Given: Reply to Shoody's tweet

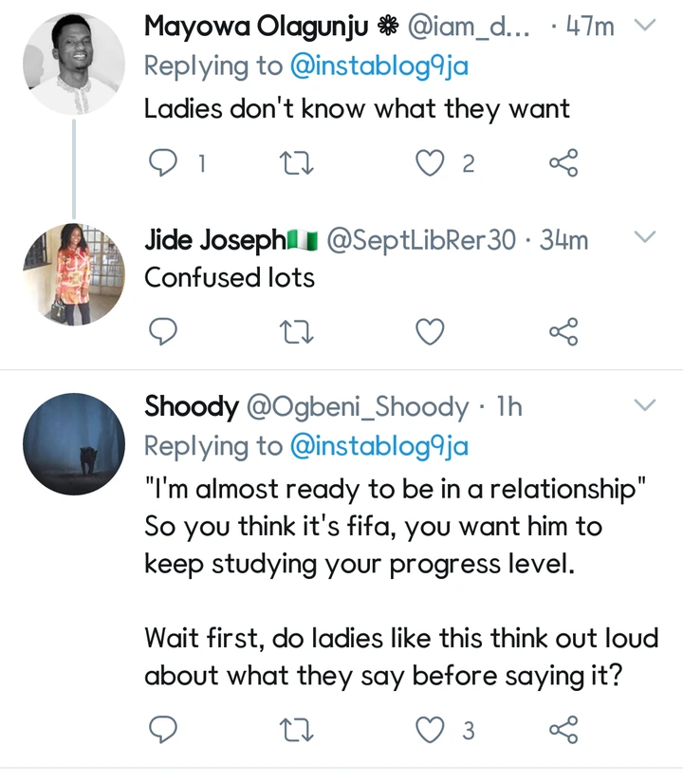Looking at the screenshot, I should pos(164,730).
